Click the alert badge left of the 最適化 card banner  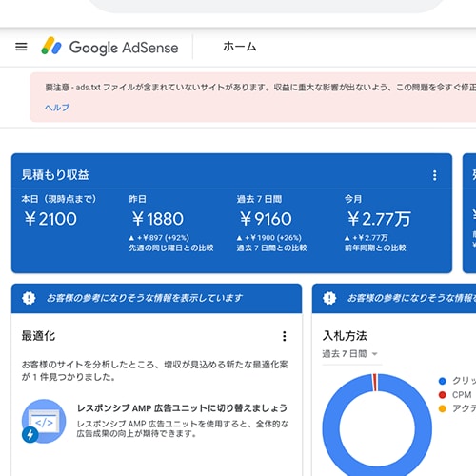point(29,298)
